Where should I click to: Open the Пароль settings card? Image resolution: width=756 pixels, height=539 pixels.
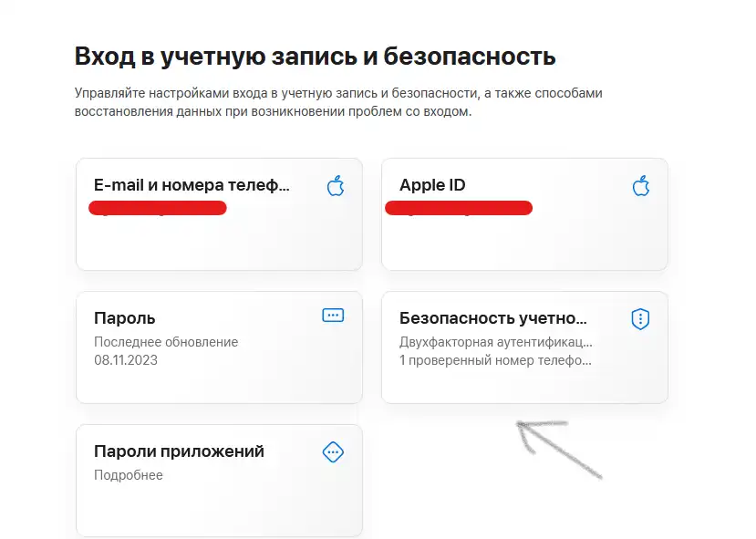point(220,347)
